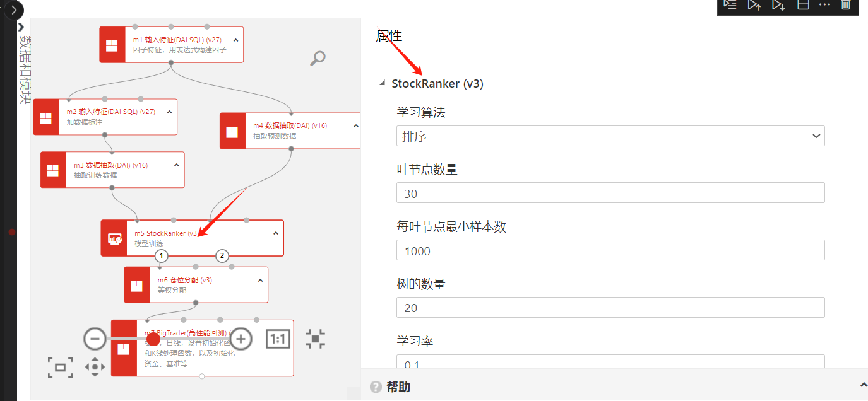Click the split cell icon

point(803,5)
